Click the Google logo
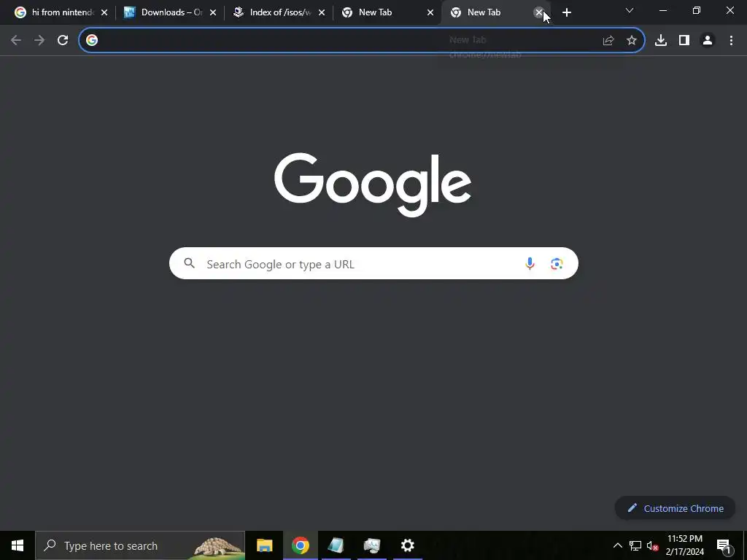 pos(373,184)
